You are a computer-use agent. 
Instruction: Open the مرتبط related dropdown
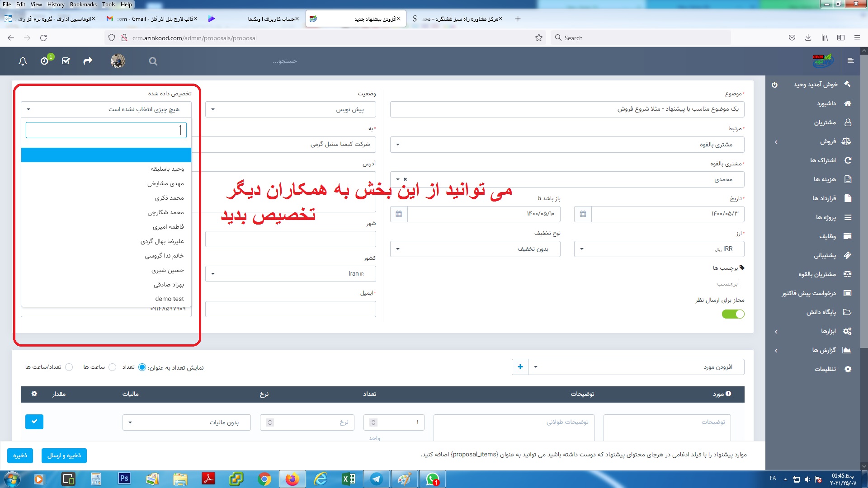point(567,145)
